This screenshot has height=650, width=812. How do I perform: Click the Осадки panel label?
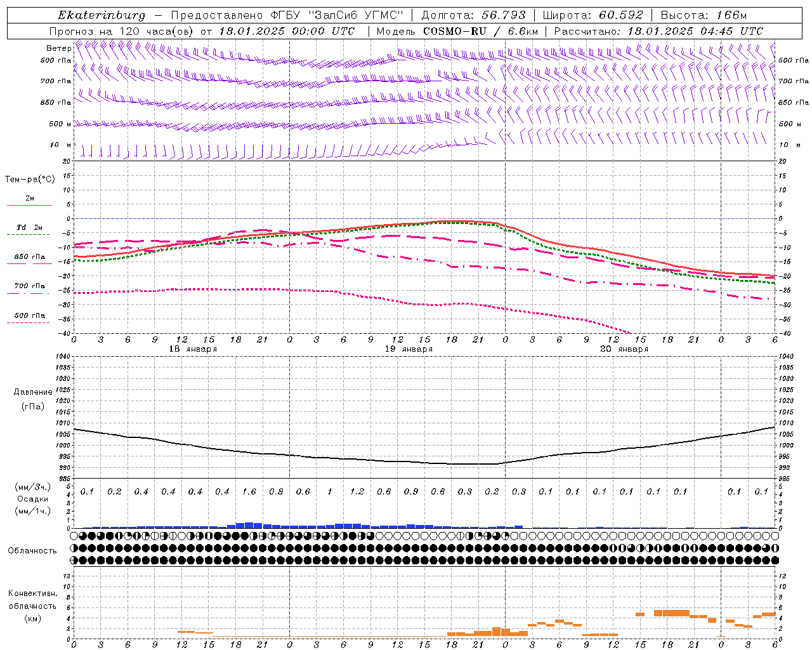click(x=32, y=499)
